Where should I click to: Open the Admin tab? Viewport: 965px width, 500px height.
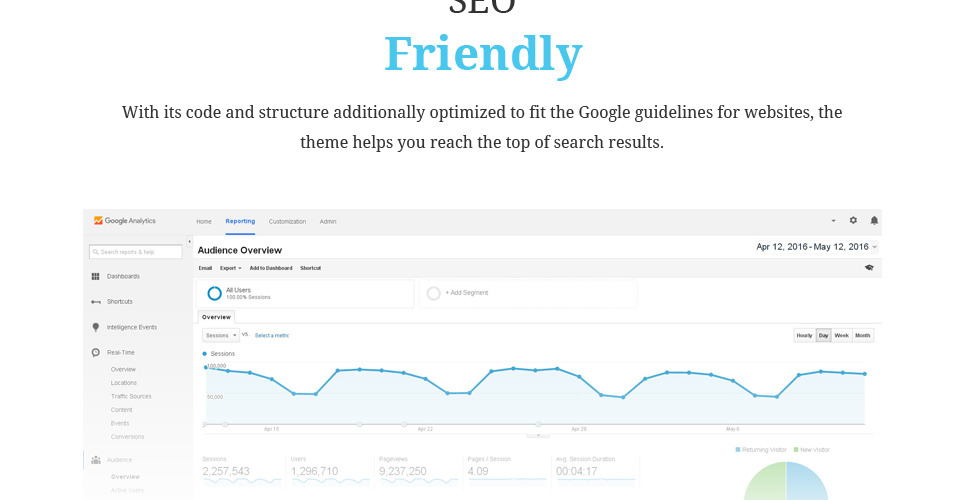click(x=328, y=221)
